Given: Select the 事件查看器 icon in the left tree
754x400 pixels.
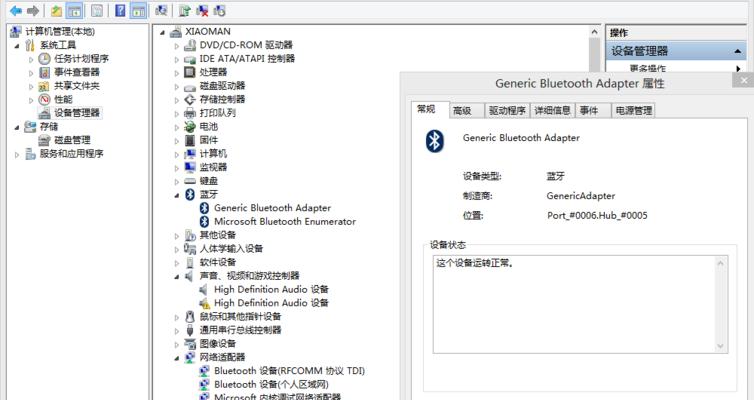Looking at the screenshot, I should pos(44,72).
